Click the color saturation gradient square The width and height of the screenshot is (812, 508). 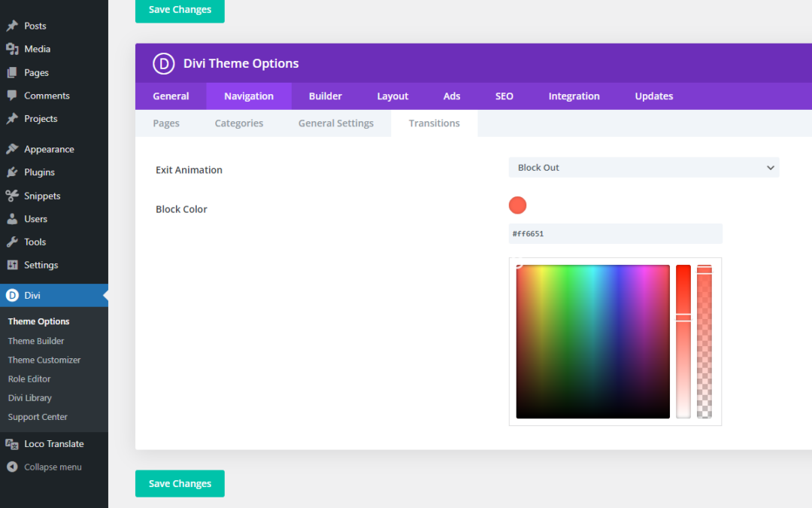(x=592, y=342)
